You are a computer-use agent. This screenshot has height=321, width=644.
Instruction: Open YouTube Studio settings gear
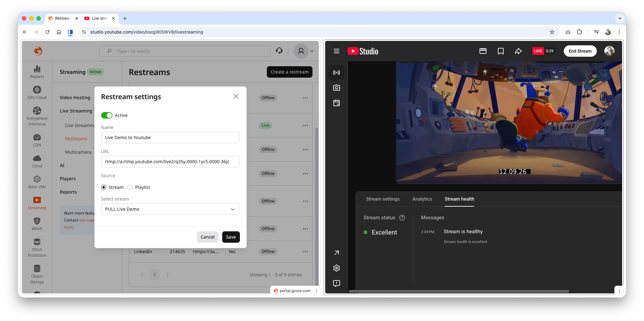(x=336, y=268)
